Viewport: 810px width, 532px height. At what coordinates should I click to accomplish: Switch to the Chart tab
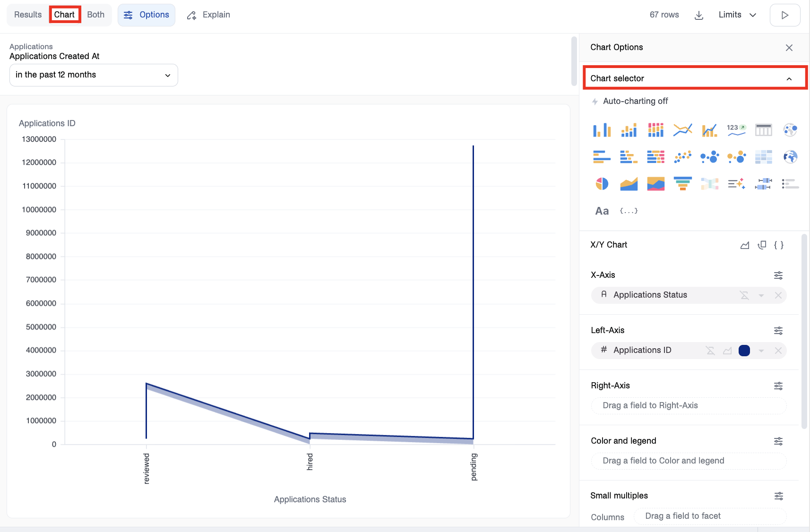[x=64, y=15]
